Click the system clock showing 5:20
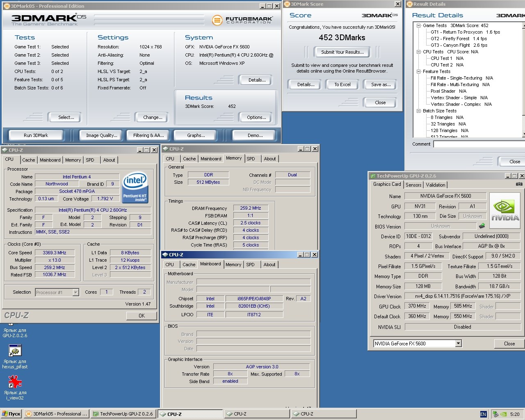This screenshot has height=420, width=525. (x=515, y=414)
